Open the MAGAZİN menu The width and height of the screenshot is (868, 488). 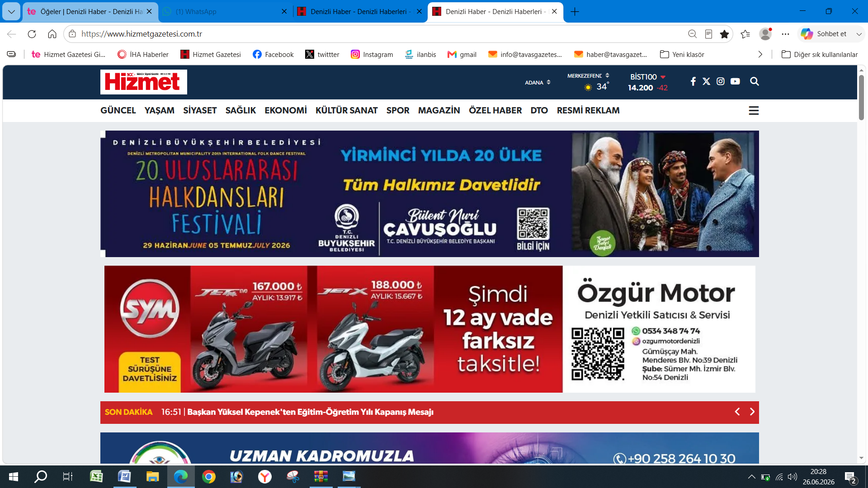[439, 110]
